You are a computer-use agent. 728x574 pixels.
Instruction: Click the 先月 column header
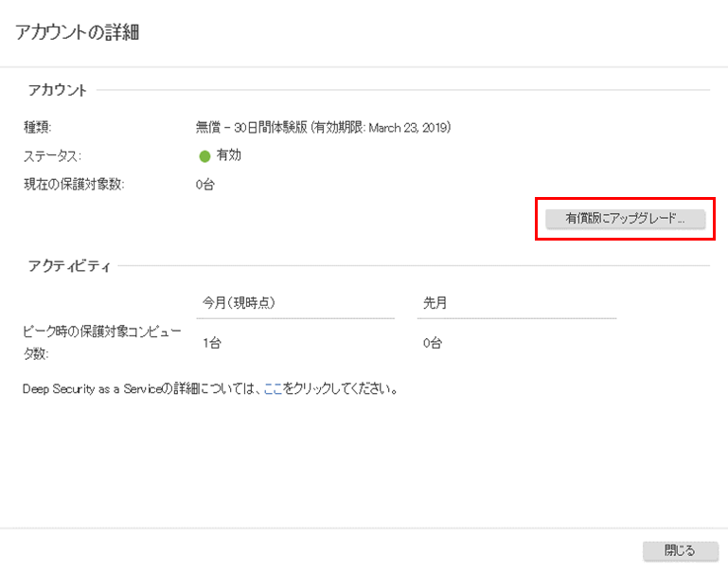[x=435, y=302]
